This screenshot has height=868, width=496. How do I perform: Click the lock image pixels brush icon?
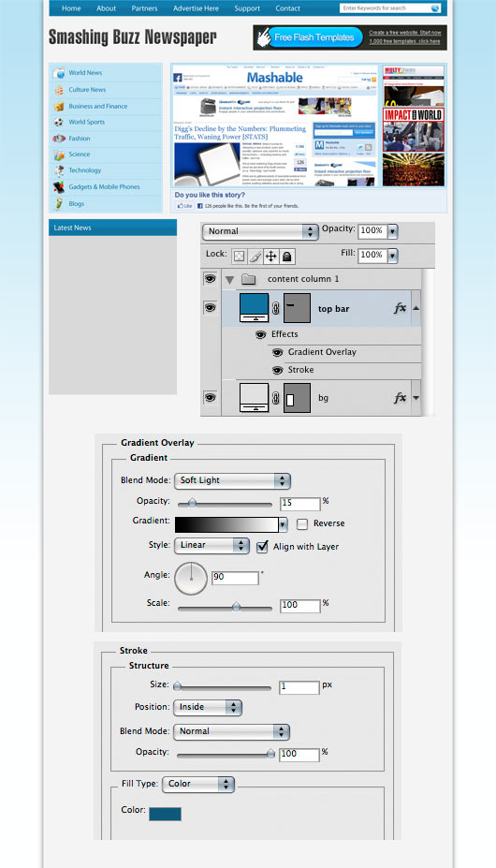(x=255, y=257)
